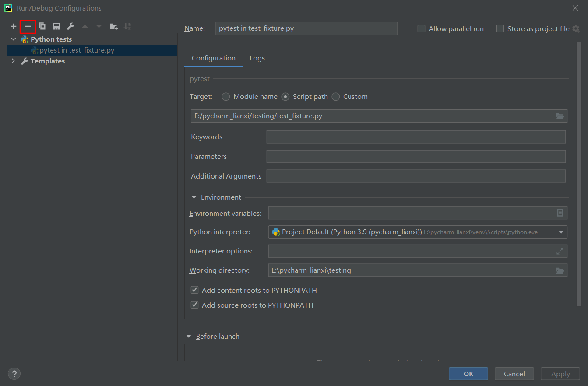Screen dimensions: 588x386
Task: Remove the selected configuration with minus icon
Action: point(28,27)
